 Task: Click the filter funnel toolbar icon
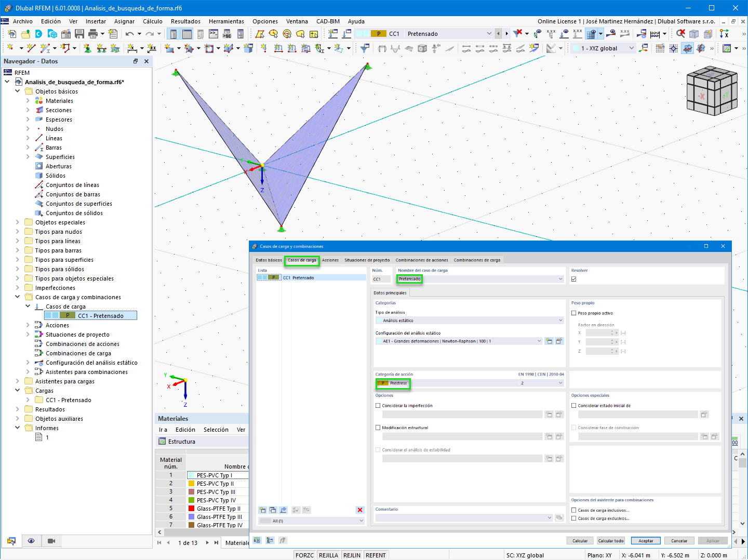click(x=365, y=48)
